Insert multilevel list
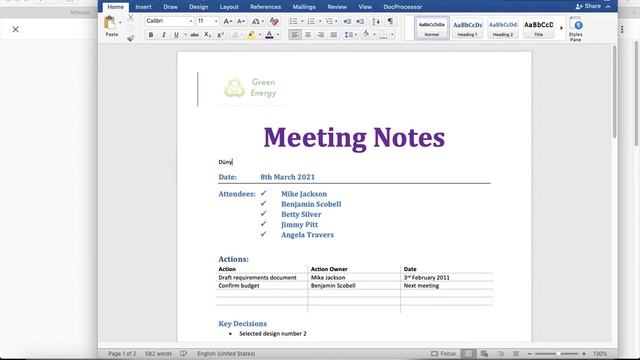This screenshot has width=640, height=360. (x=329, y=21)
